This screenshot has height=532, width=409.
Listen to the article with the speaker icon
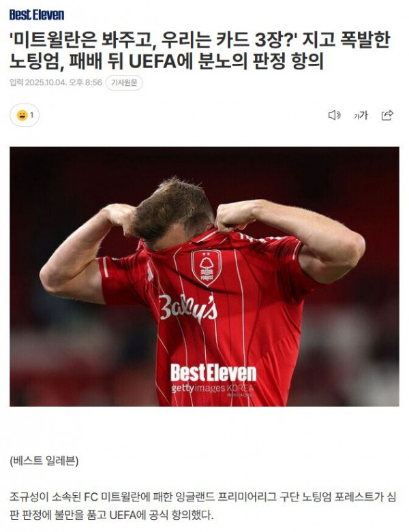click(x=334, y=115)
